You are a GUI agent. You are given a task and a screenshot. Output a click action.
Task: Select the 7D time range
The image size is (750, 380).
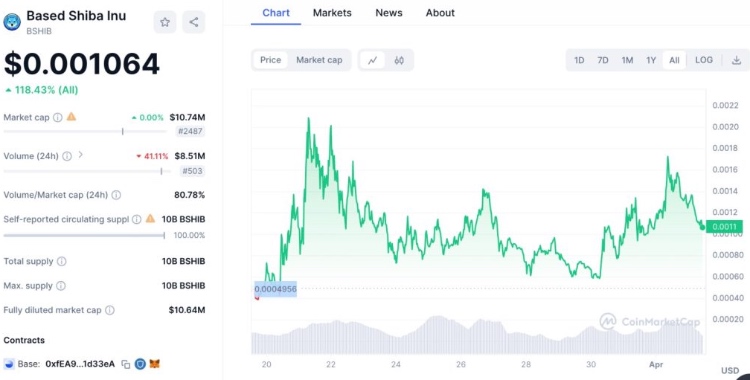(603, 60)
